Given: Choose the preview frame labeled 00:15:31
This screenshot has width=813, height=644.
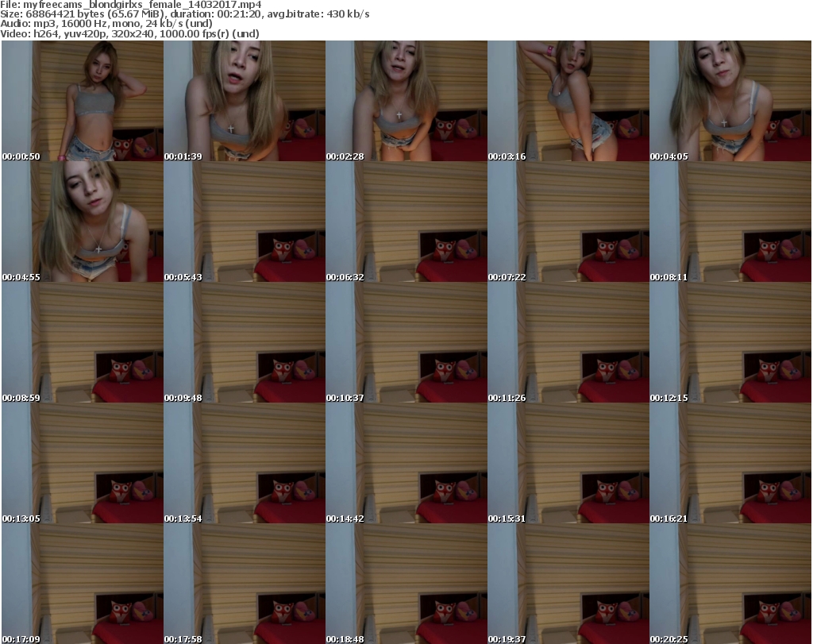Looking at the screenshot, I should point(568,464).
